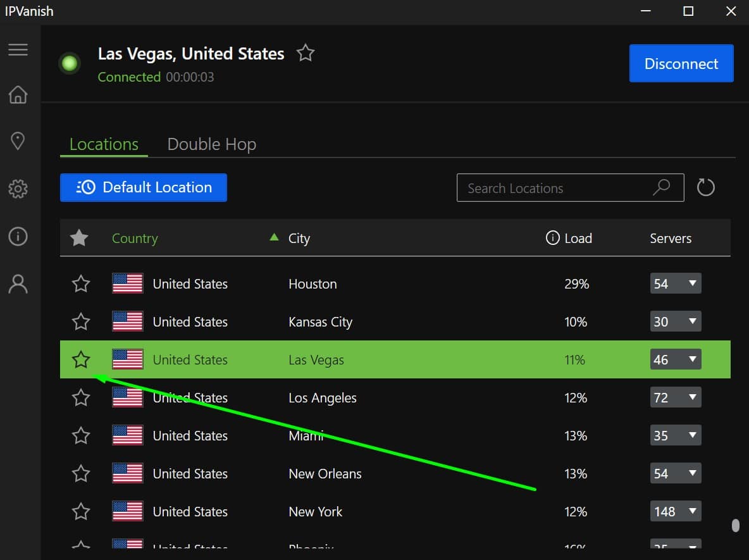Viewport: 749px width, 560px height.
Task: Click the Las Vegas row US flag
Action: tap(128, 359)
